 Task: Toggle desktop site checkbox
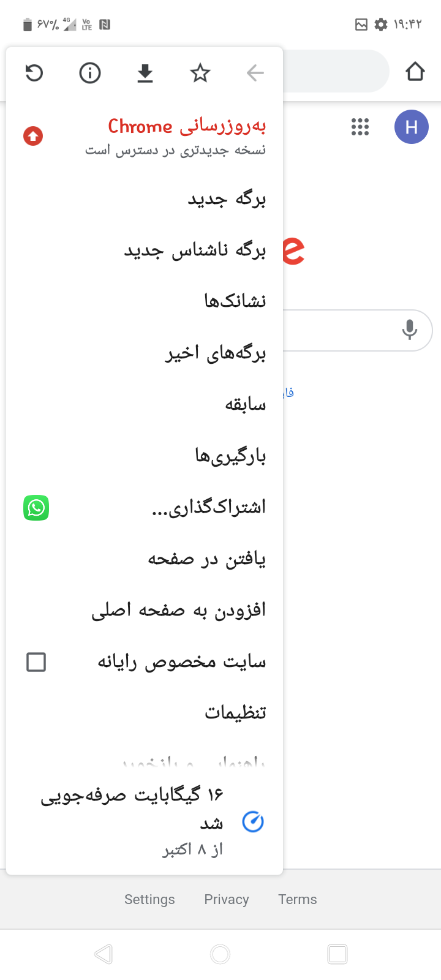click(36, 661)
